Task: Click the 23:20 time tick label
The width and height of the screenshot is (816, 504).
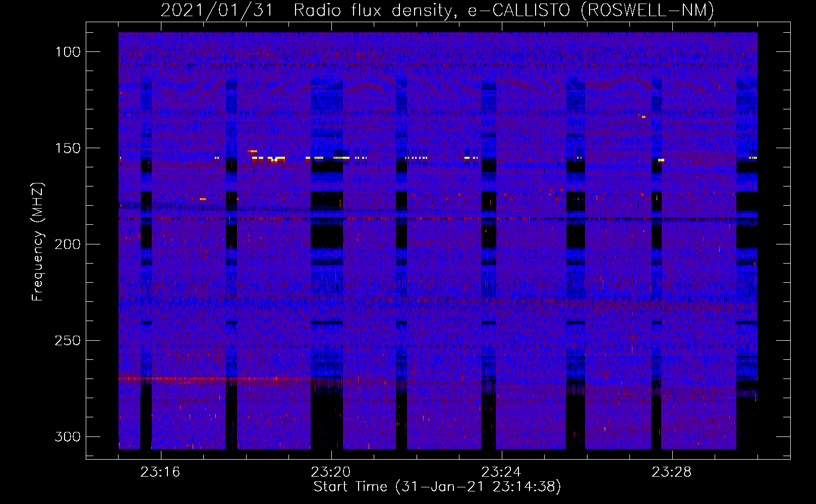Action: click(331, 472)
